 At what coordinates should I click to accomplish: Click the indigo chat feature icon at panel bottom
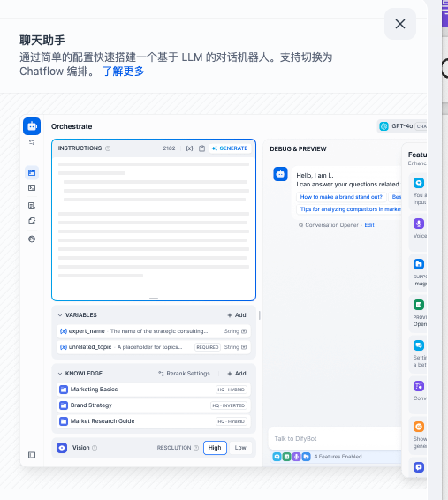(419, 467)
